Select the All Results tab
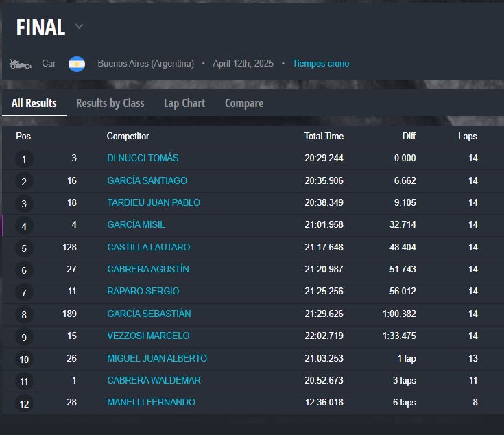504x435 pixels. pos(34,104)
